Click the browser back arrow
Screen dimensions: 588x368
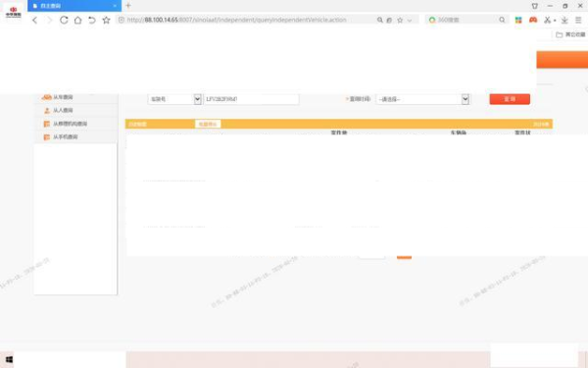tap(34, 21)
